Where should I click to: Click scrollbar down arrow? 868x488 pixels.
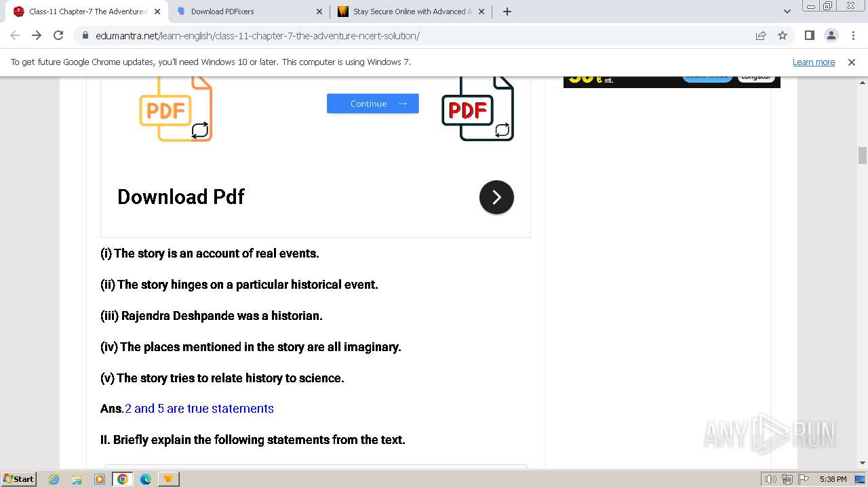[863, 463]
